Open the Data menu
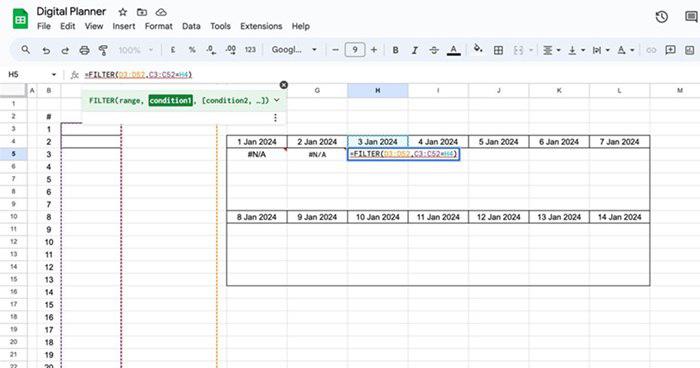700x368 pixels. (x=191, y=26)
